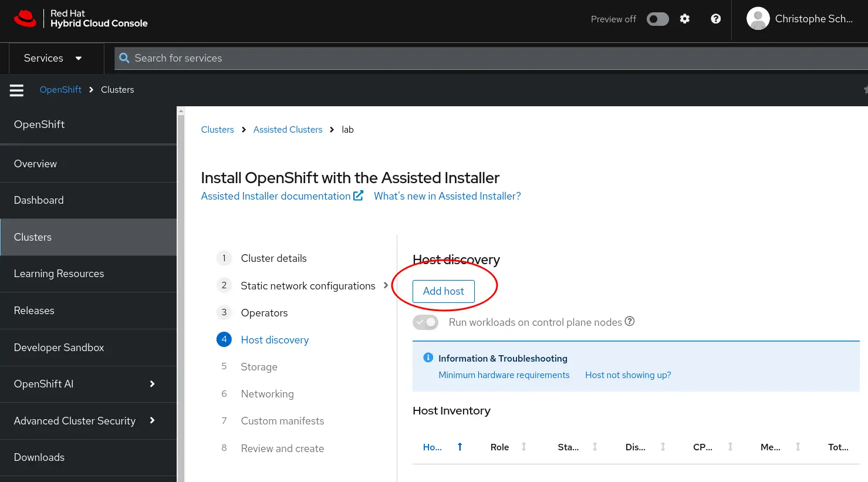Viewport: 868px width, 482px height.
Task: Click sort icon for Role column
Action: pos(524,447)
